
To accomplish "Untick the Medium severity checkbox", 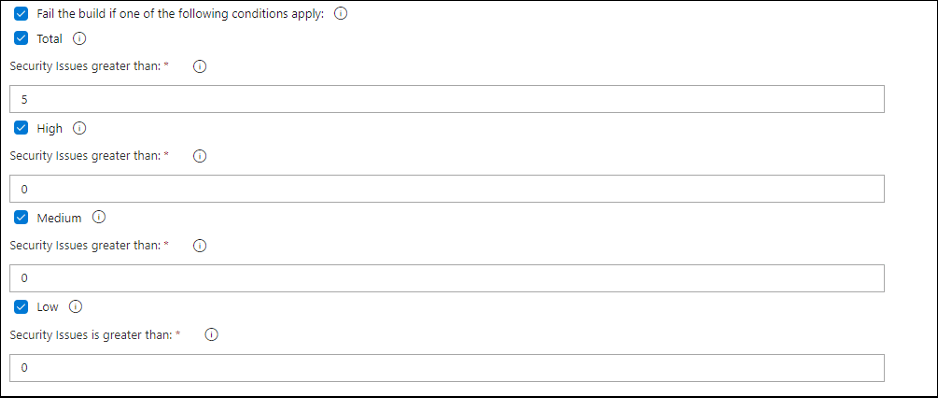I will (x=21, y=217).
